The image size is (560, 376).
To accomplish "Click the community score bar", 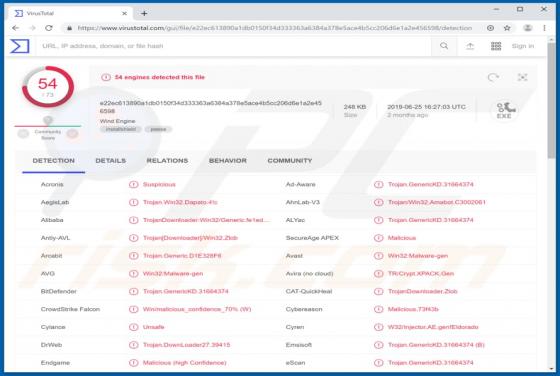I will 48,126.
